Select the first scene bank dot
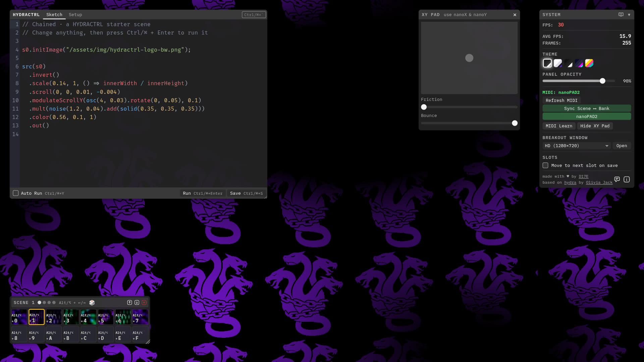Viewport: 644px width, 362px height. [39, 303]
